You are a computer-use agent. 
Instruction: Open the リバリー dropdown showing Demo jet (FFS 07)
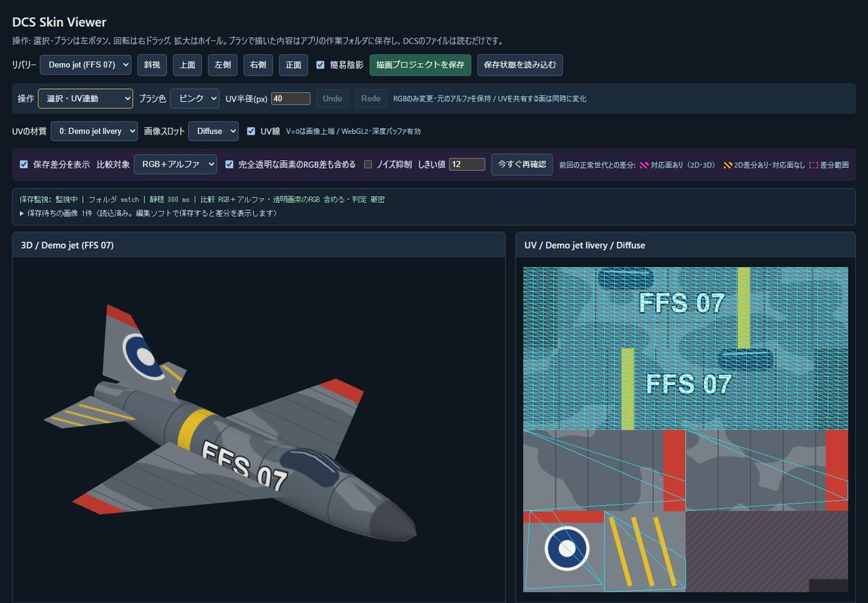click(x=85, y=65)
